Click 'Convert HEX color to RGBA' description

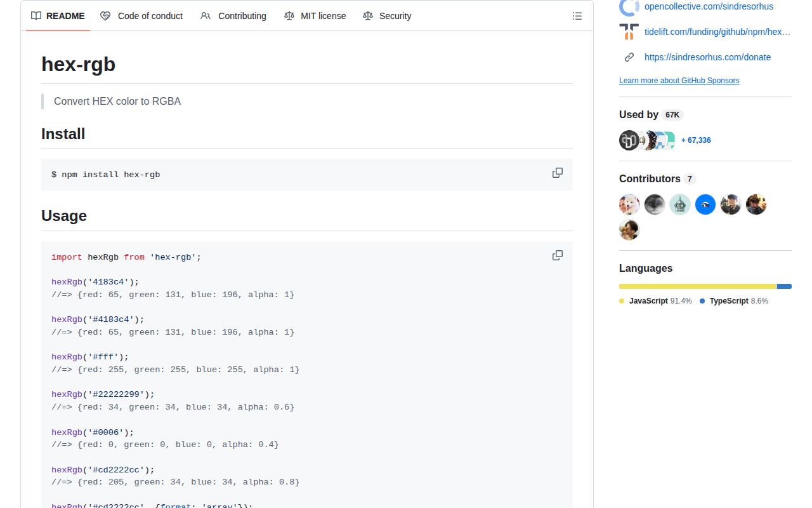click(x=117, y=102)
